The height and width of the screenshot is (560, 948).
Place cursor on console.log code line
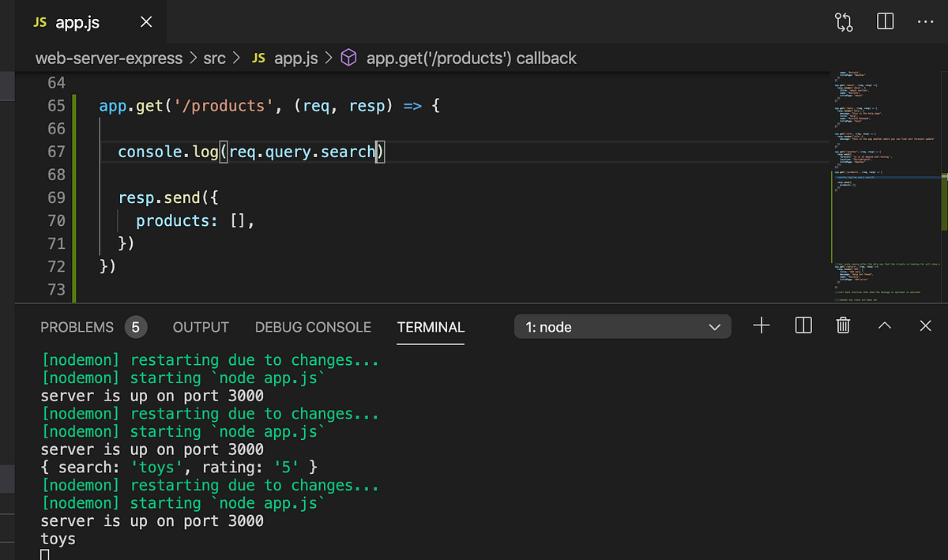[250, 152]
